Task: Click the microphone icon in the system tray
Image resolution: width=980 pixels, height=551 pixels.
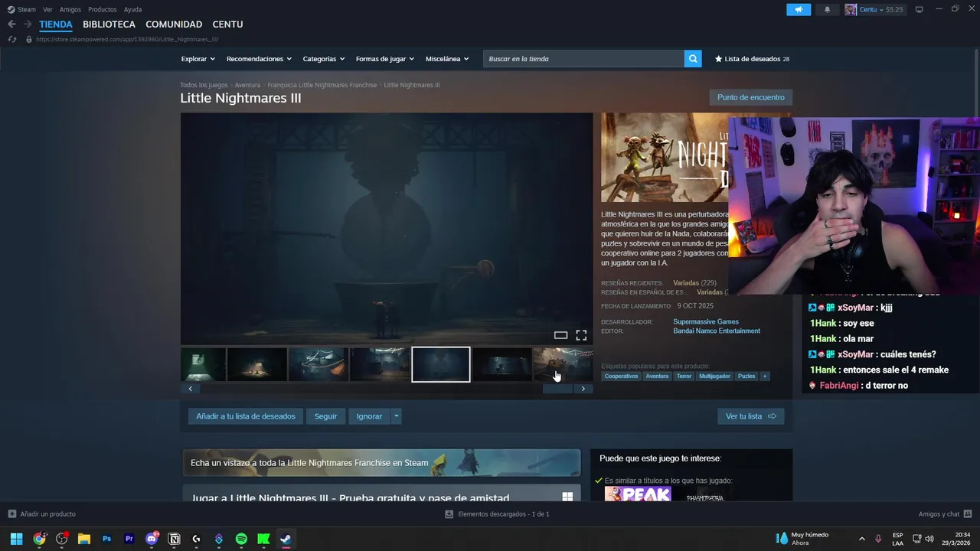Action: (x=878, y=539)
